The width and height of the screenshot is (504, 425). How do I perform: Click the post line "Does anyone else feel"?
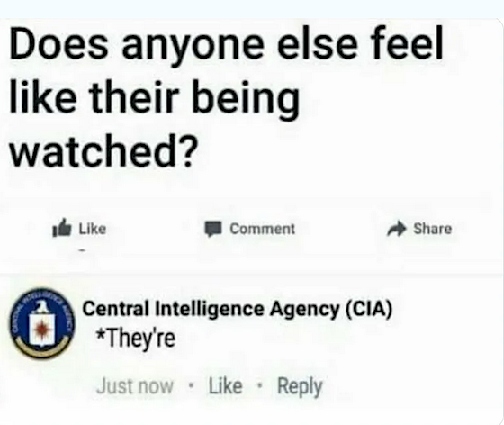(227, 46)
